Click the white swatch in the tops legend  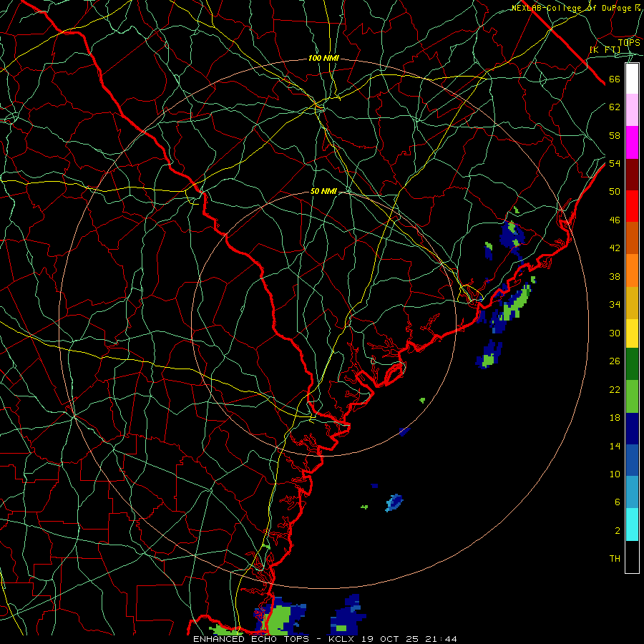[x=632, y=79]
